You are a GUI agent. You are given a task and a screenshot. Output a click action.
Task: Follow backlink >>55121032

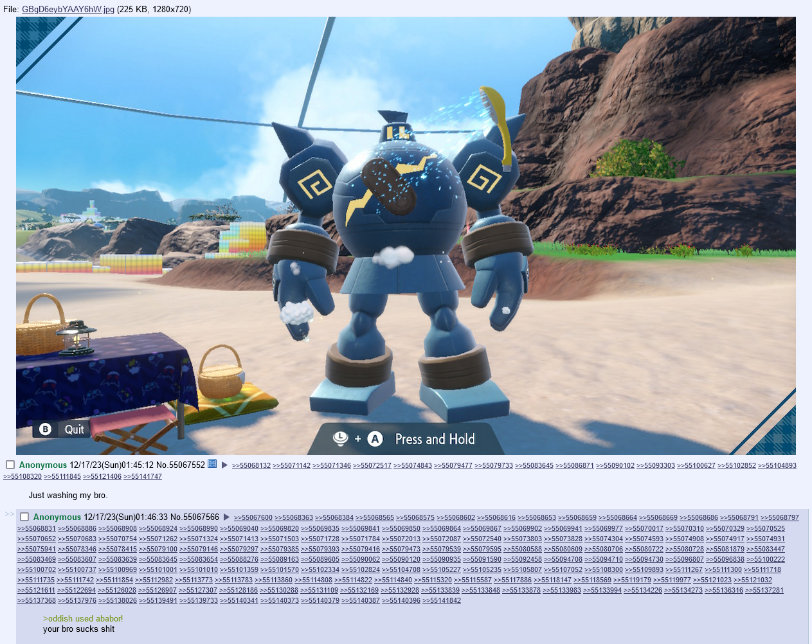753,580
